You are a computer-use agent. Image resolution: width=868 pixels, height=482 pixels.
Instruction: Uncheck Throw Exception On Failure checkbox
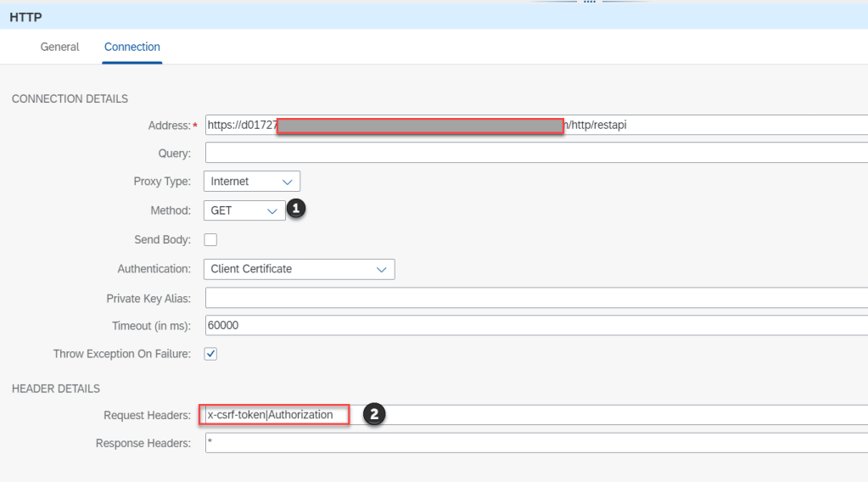pos(210,354)
